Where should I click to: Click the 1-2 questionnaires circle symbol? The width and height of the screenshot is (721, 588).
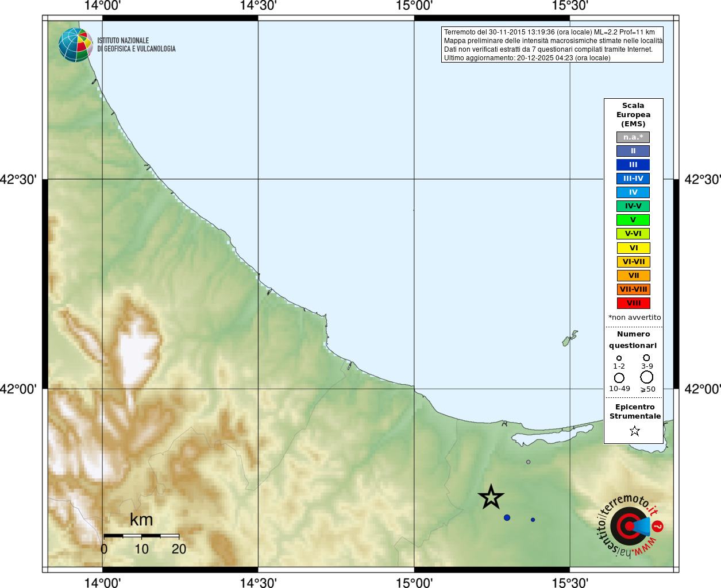(619, 358)
